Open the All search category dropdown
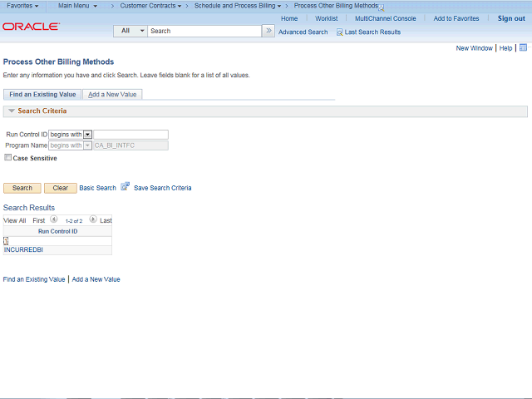The width and height of the screenshot is (532, 399). coord(131,31)
